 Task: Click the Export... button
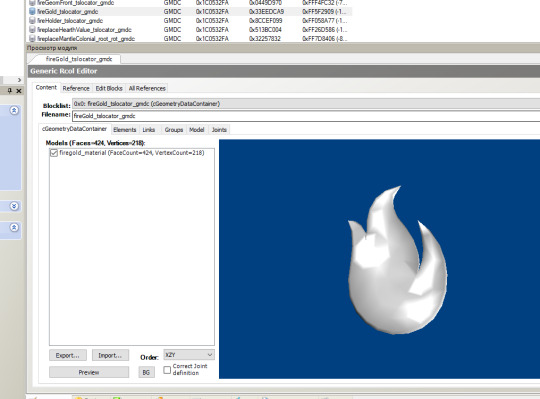point(68,355)
